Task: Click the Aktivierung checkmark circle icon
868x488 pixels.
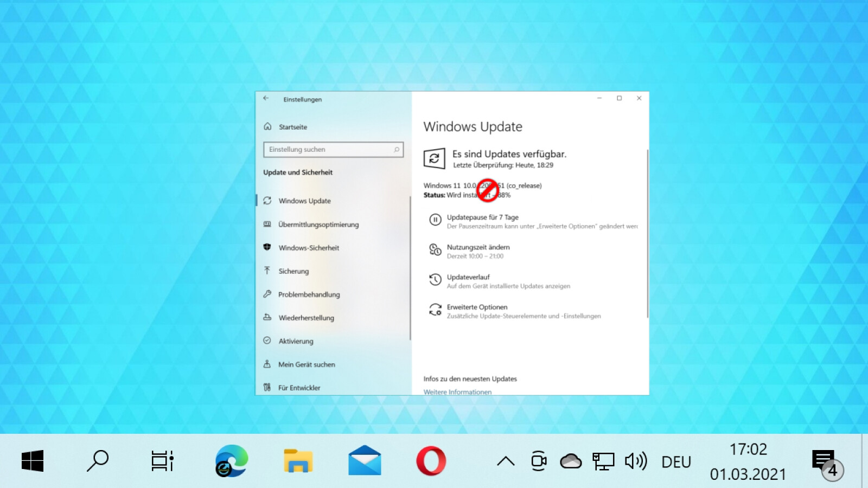Action: [x=267, y=341]
